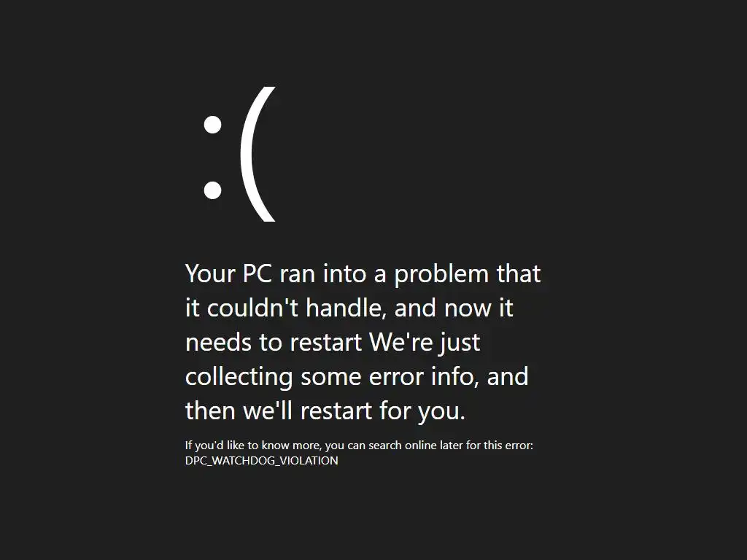Click 'for you.' at message end
This screenshot has width=747, height=560.
[422, 411]
